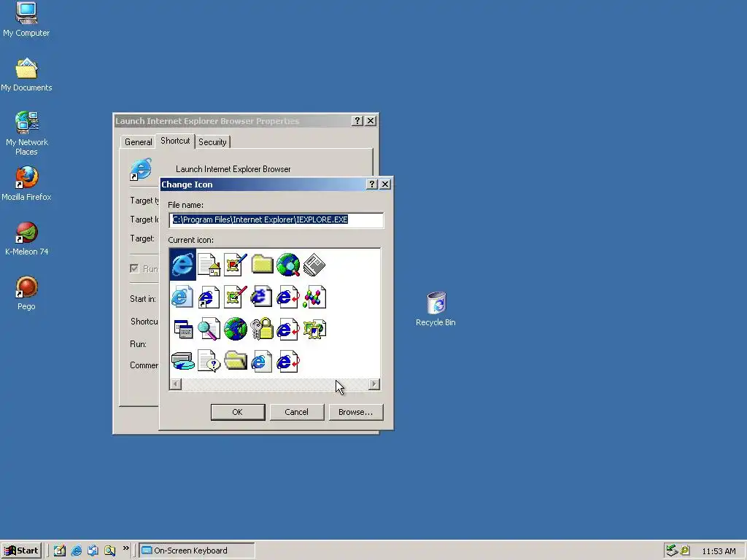The image size is (747, 560).
Task: Click the Change Icon help question button
Action: point(372,184)
